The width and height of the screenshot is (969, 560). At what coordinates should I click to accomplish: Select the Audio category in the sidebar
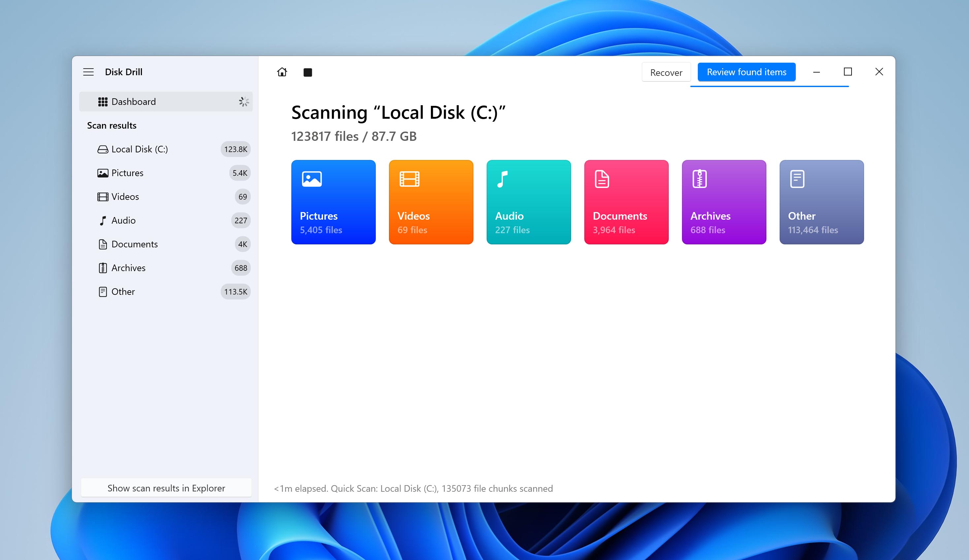(x=123, y=220)
